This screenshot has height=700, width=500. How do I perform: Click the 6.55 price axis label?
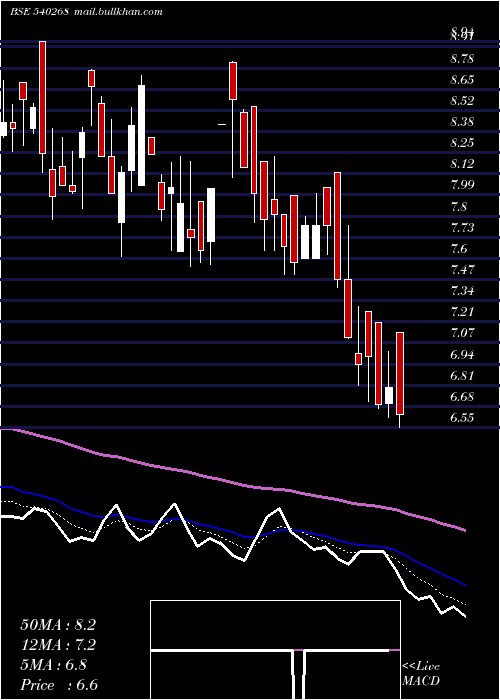coord(462,417)
